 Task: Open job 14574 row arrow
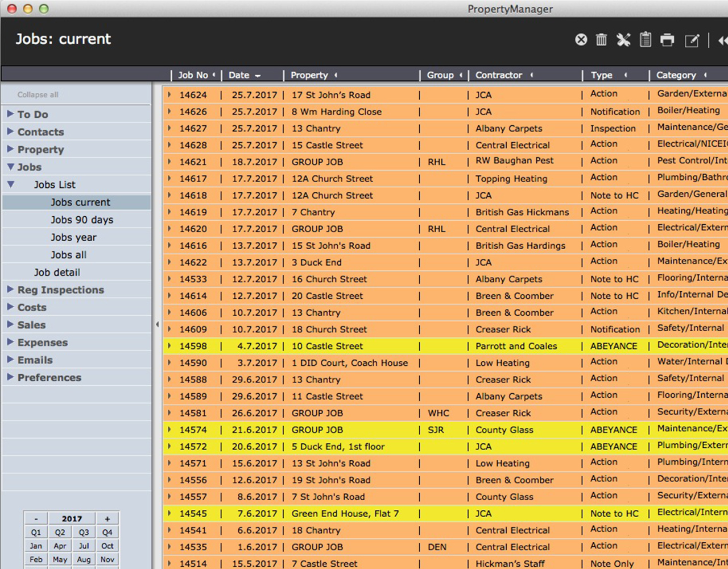(169, 429)
